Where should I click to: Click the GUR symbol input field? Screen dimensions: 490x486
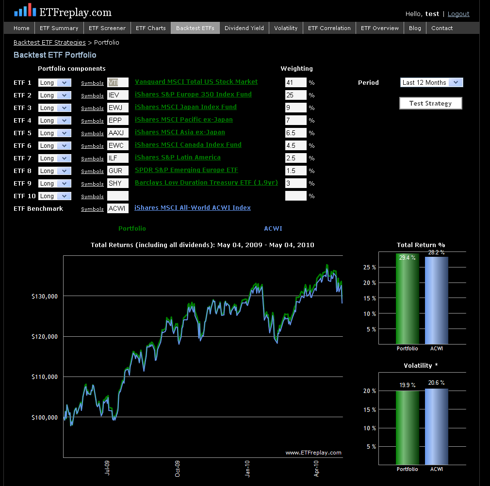coord(118,171)
